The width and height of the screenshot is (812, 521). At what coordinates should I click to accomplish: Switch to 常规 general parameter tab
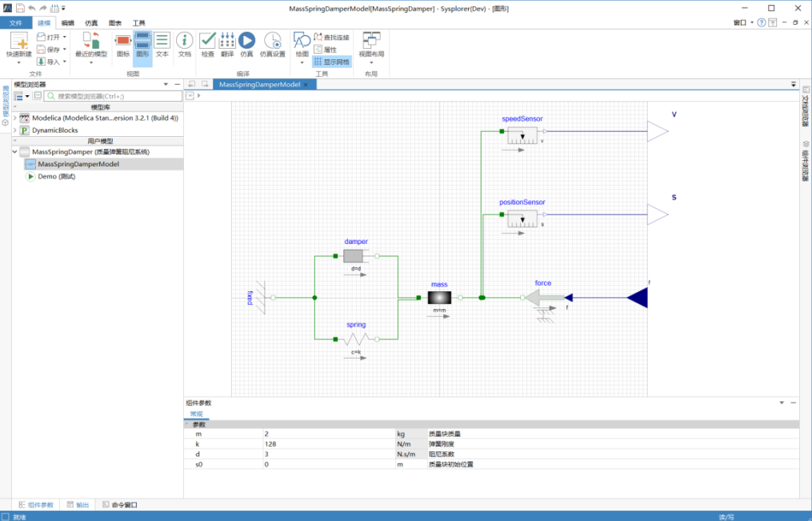(x=197, y=414)
